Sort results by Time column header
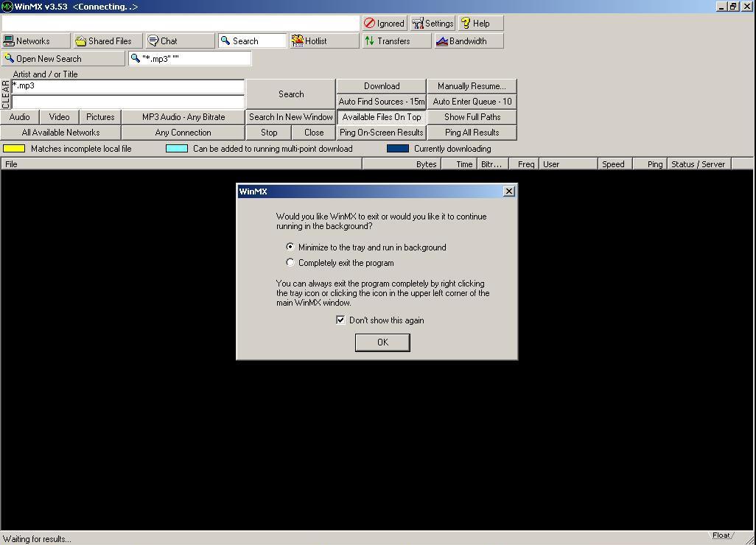 tap(458, 164)
